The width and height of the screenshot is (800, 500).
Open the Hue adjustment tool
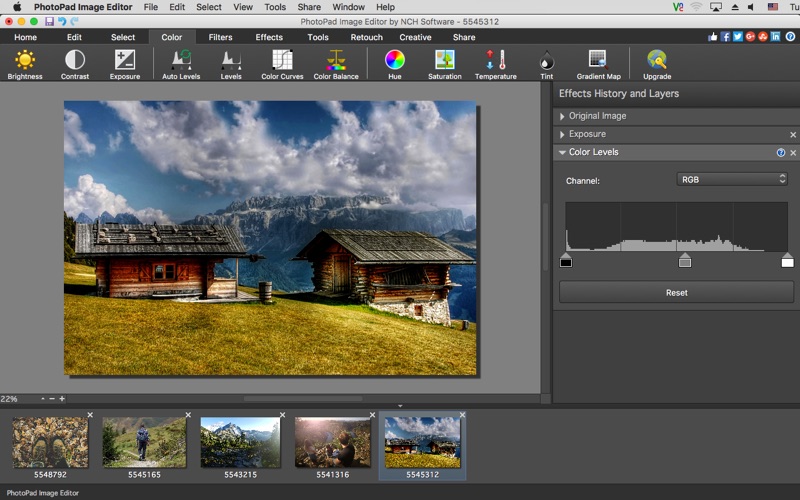(x=395, y=62)
